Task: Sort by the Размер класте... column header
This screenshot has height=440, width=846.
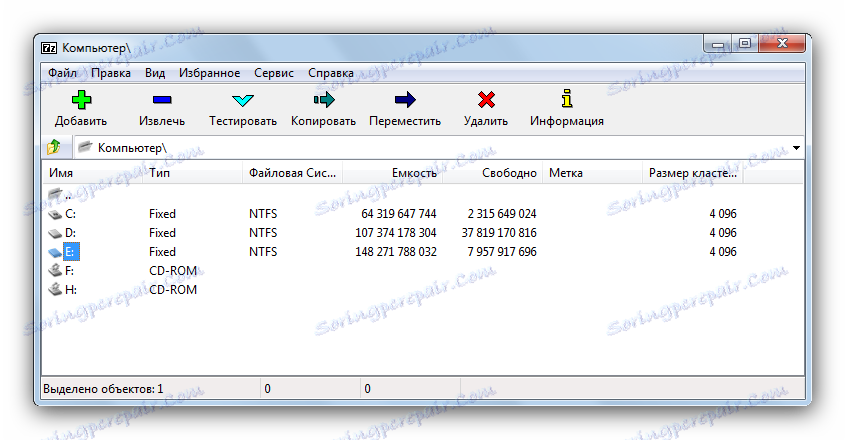Action: pos(693,173)
